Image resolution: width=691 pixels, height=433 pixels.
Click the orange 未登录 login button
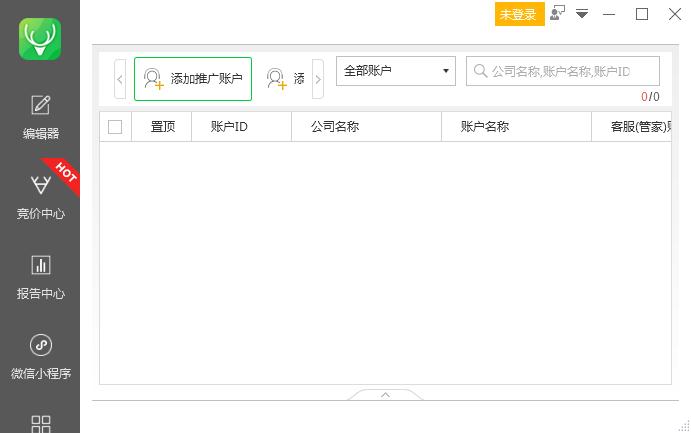[519, 14]
